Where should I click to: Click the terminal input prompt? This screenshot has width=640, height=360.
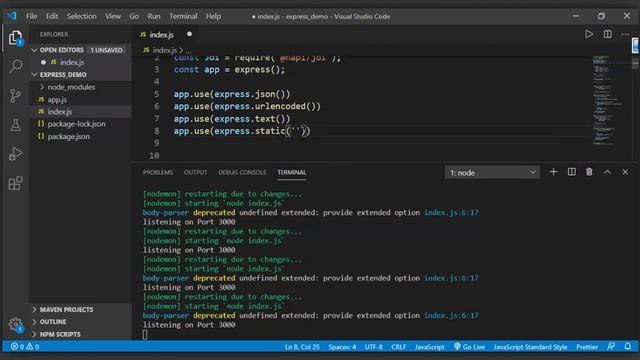pos(145,335)
